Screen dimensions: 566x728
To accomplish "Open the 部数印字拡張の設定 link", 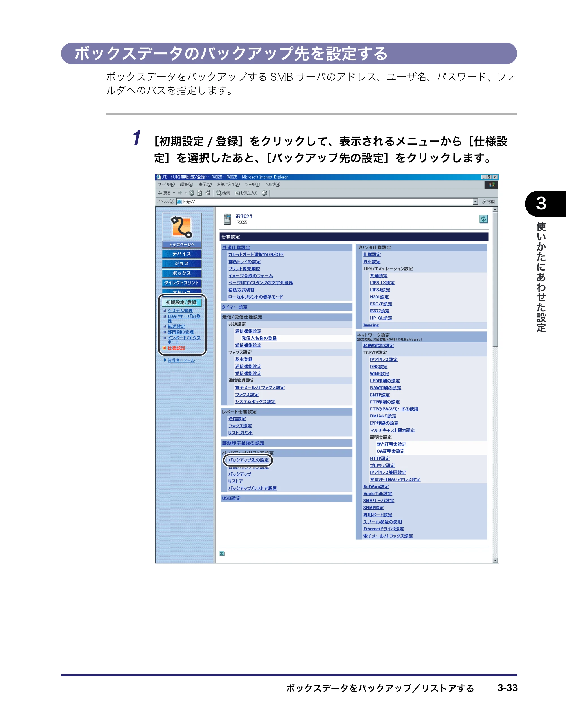I will [x=243, y=443].
